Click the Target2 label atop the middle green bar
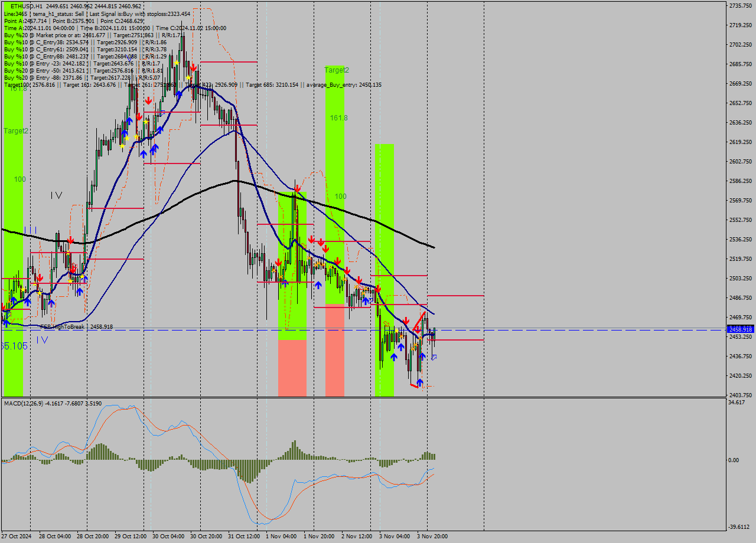Image resolution: width=756 pixels, height=543 pixels. click(x=336, y=70)
